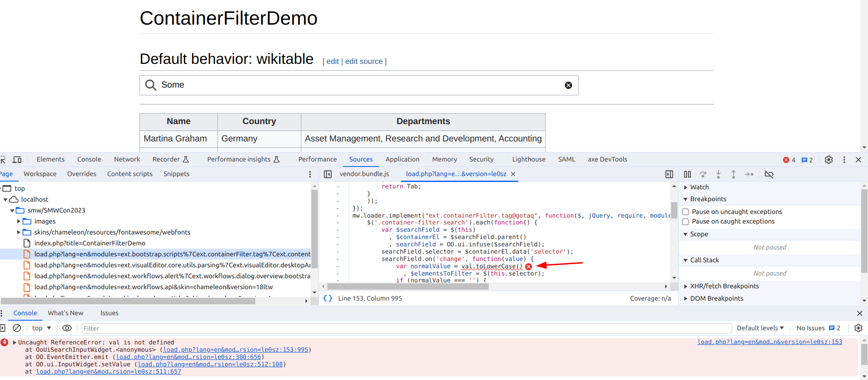Open the Application tab
The width and height of the screenshot is (868, 380).
click(403, 159)
